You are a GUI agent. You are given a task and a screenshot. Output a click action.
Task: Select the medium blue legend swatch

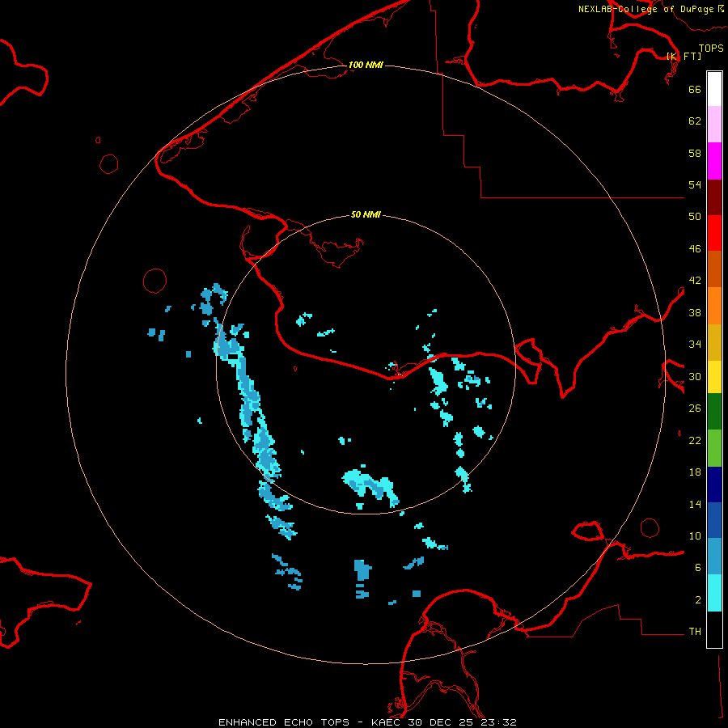pos(714,519)
